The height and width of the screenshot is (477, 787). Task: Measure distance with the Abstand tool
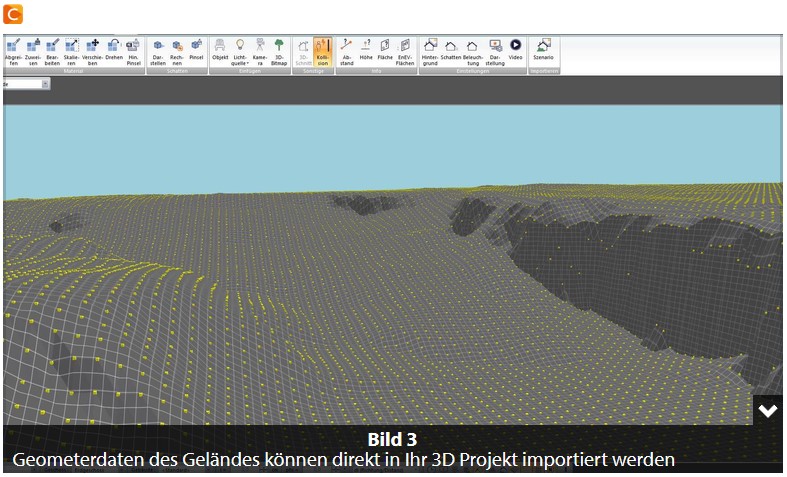click(x=347, y=52)
